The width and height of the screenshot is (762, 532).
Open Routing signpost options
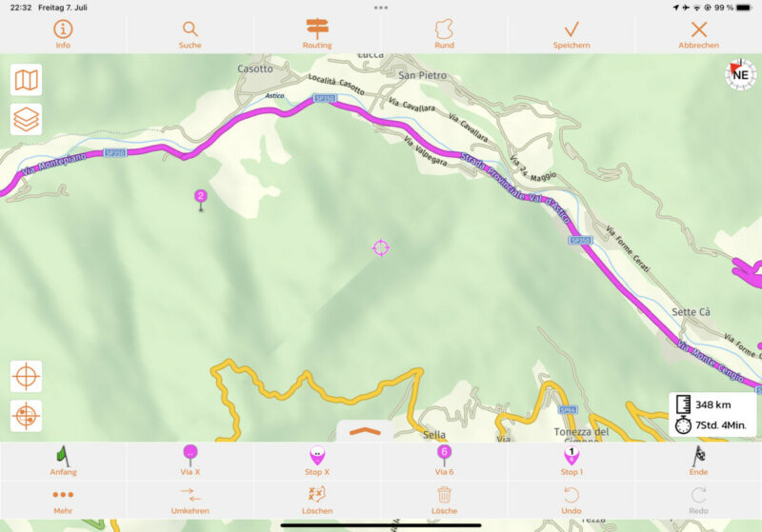(317, 34)
